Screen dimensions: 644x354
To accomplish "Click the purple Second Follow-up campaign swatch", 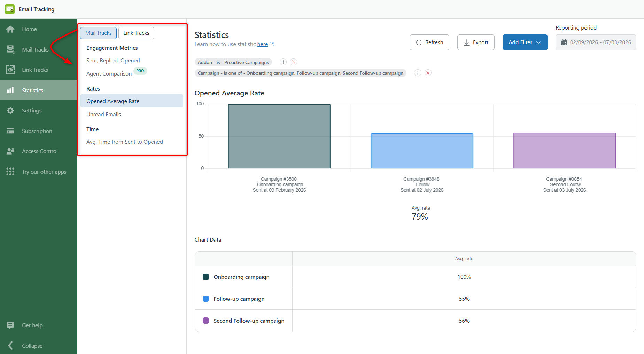I will click(x=206, y=321).
